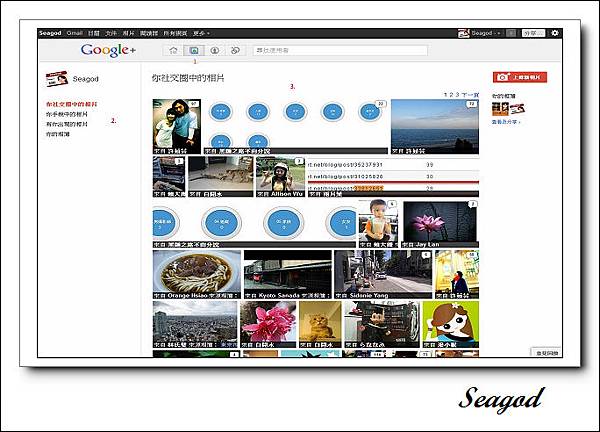Viewport: 600px width, 432px height.
Task: Open the cat lying on floor photo
Action: pos(221,176)
